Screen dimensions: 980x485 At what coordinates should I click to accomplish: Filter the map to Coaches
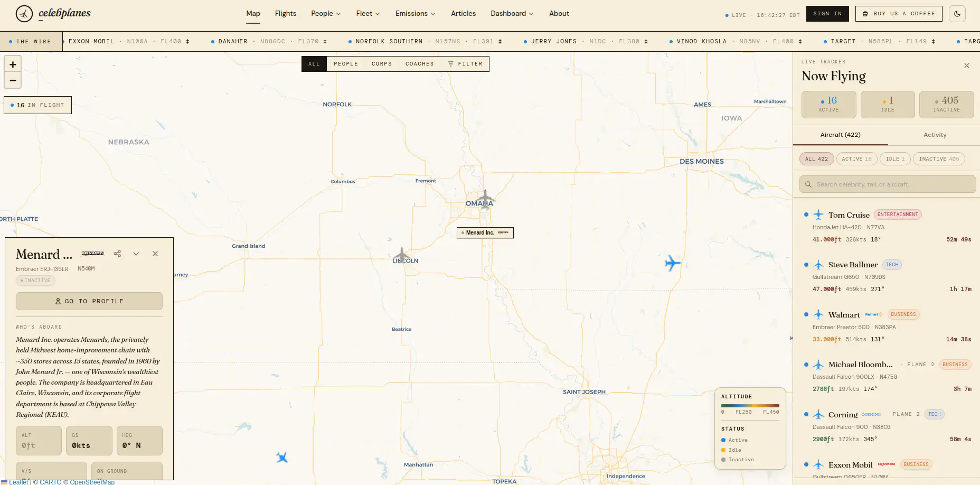pos(420,64)
